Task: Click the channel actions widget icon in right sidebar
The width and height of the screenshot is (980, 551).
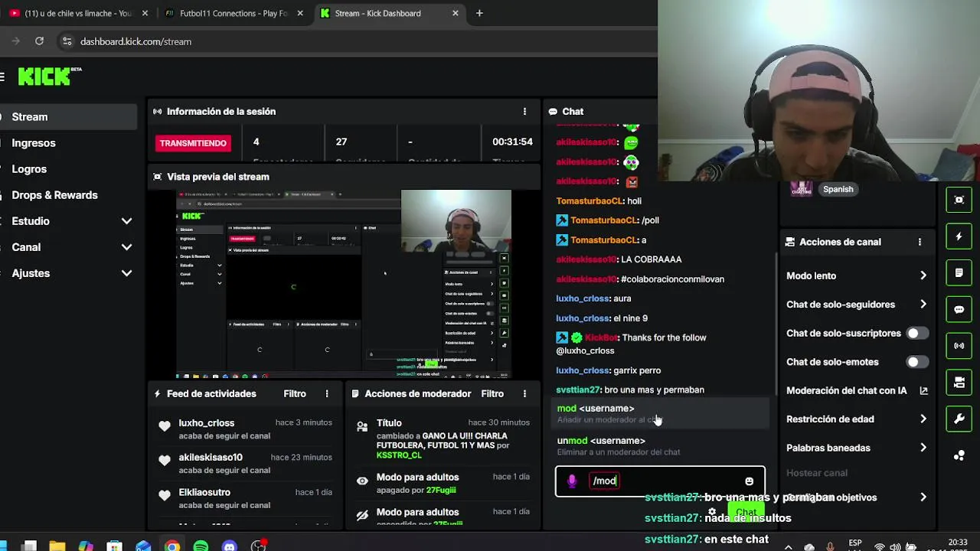Action: 959,383
